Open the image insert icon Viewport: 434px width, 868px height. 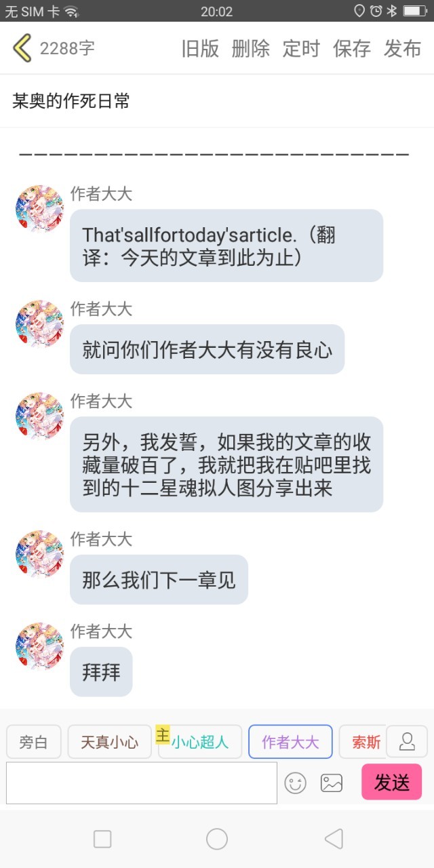pos(332,783)
